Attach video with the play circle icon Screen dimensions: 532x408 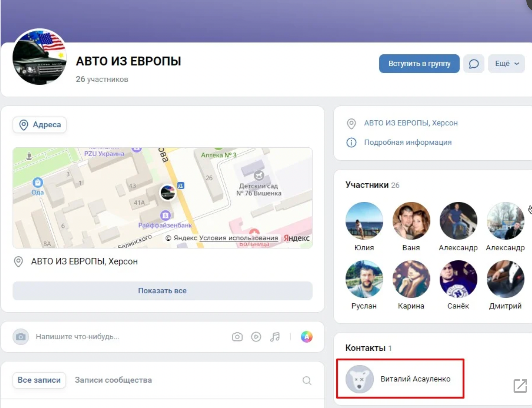[256, 337]
